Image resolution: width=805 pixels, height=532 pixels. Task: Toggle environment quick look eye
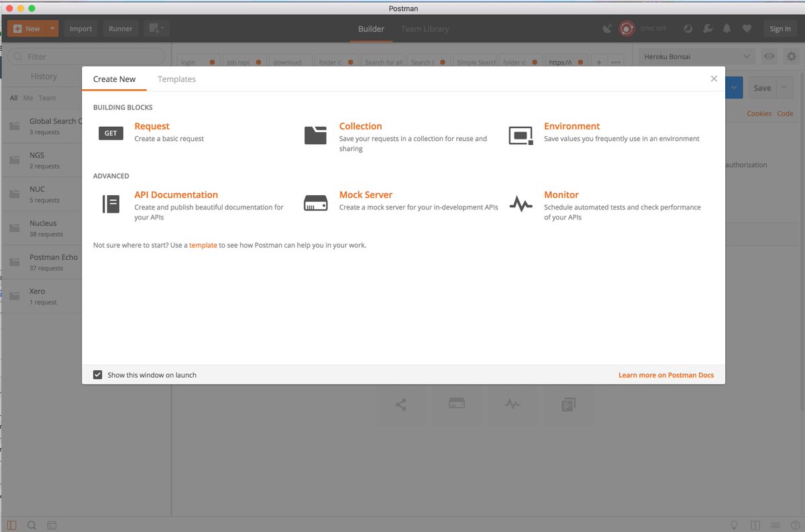pyautogui.click(x=769, y=57)
